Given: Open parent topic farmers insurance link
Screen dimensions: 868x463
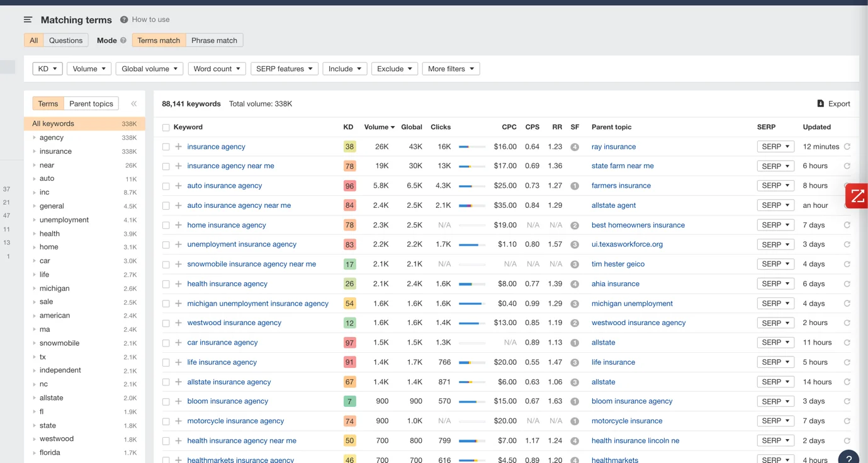Looking at the screenshot, I should [x=621, y=185].
